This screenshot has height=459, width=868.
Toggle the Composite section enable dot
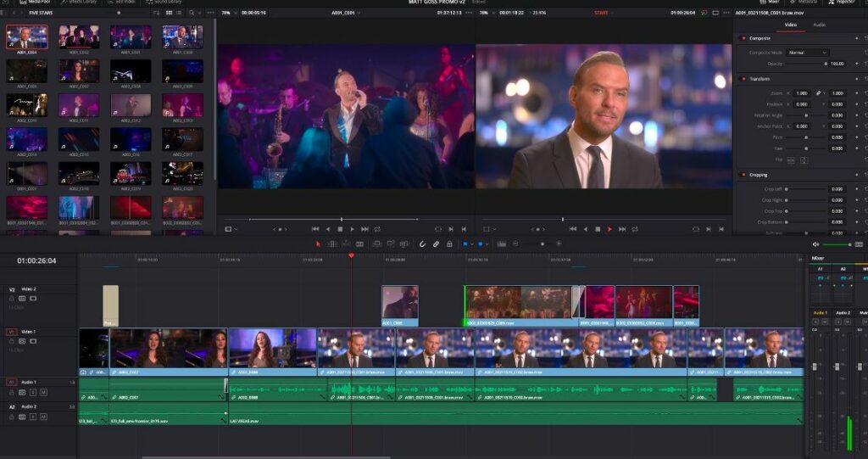pyautogui.click(x=743, y=38)
